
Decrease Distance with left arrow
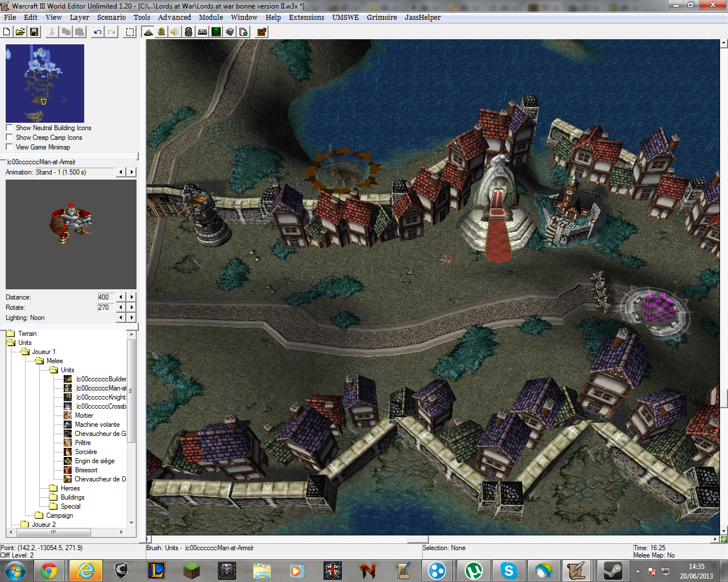click(x=121, y=297)
